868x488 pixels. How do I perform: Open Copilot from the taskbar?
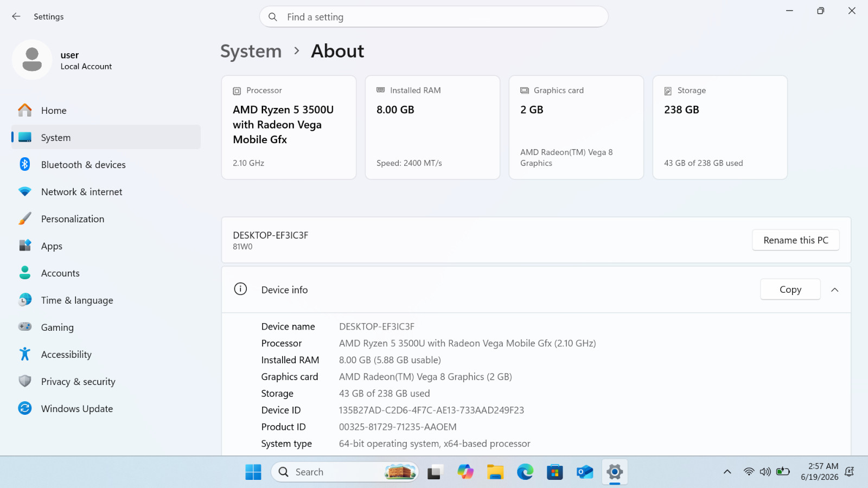point(465,472)
